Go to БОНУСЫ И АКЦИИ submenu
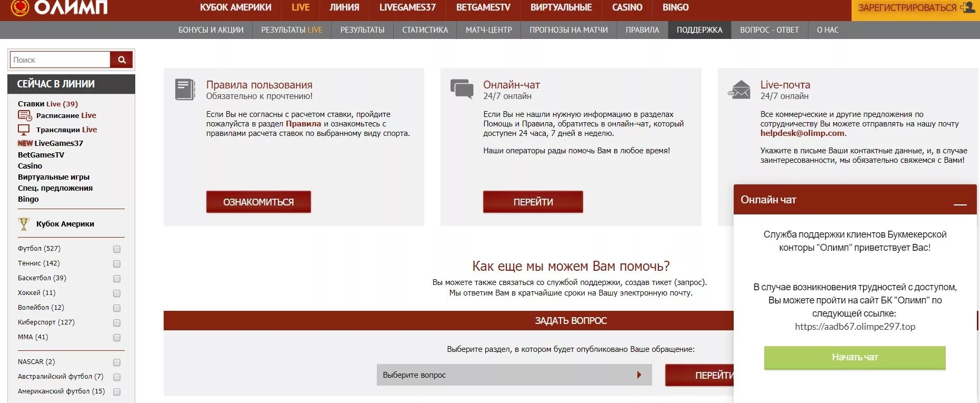The height and width of the screenshot is (403, 980). pyautogui.click(x=211, y=30)
